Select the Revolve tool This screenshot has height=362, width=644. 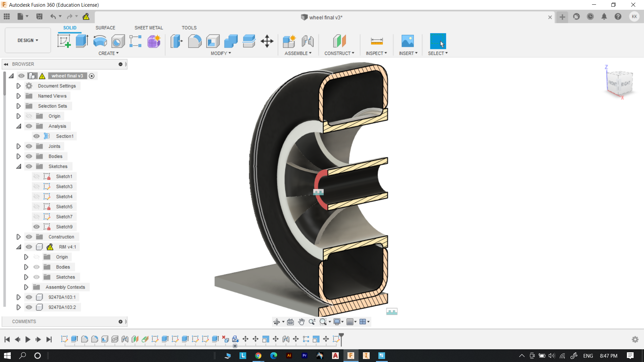click(100, 41)
